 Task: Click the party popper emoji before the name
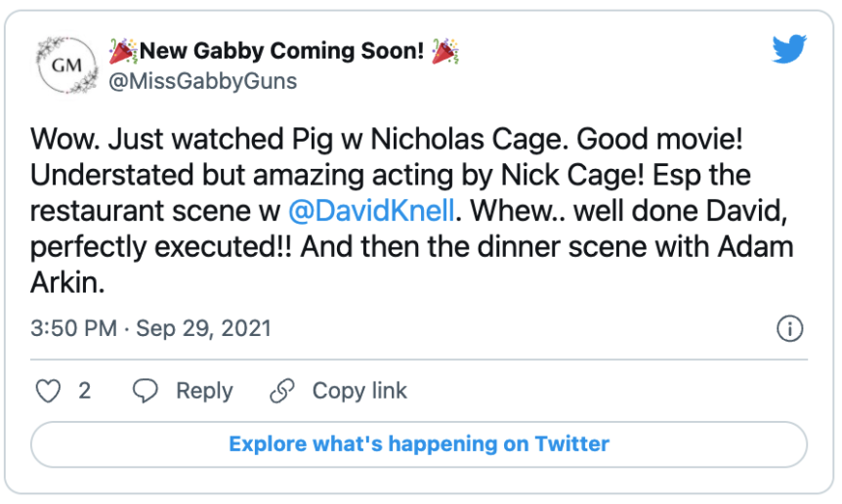tap(123, 52)
